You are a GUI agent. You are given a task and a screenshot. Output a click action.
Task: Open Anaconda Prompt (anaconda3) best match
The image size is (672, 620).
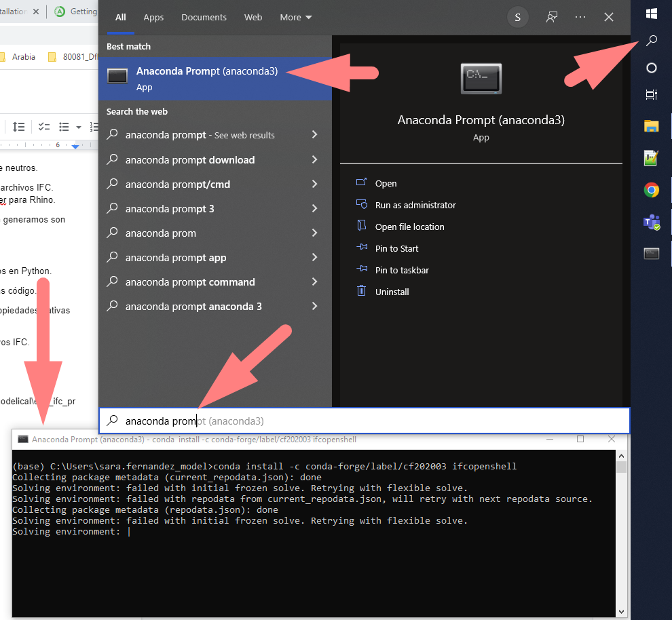pyautogui.click(x=215, y=79)
